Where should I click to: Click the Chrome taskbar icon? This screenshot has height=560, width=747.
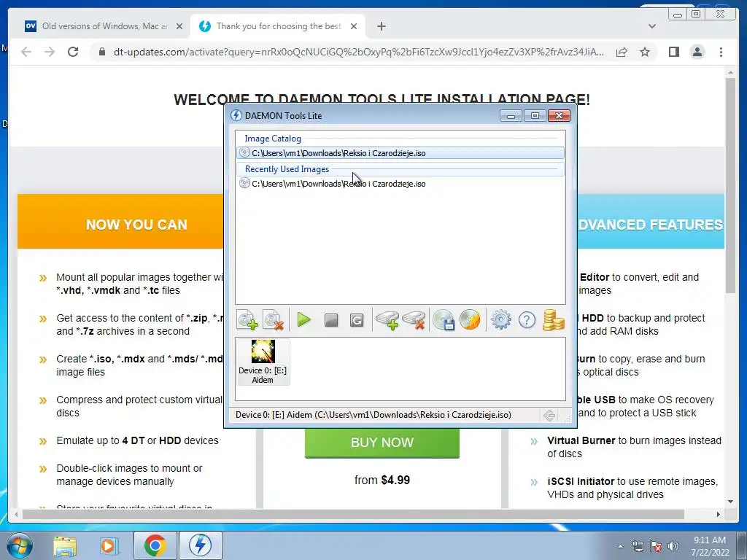tap(155, 545)
